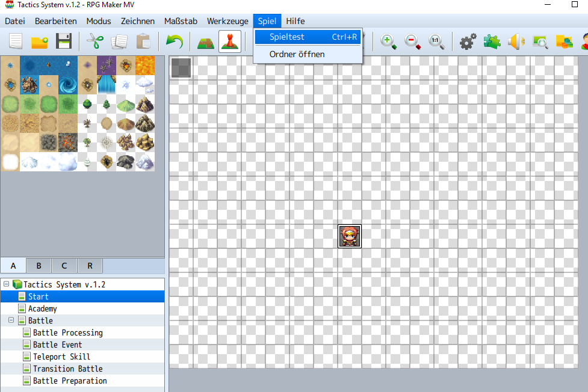Switch to tileset tab R
This screenshot has width=588, height=392.
[90, 266]
